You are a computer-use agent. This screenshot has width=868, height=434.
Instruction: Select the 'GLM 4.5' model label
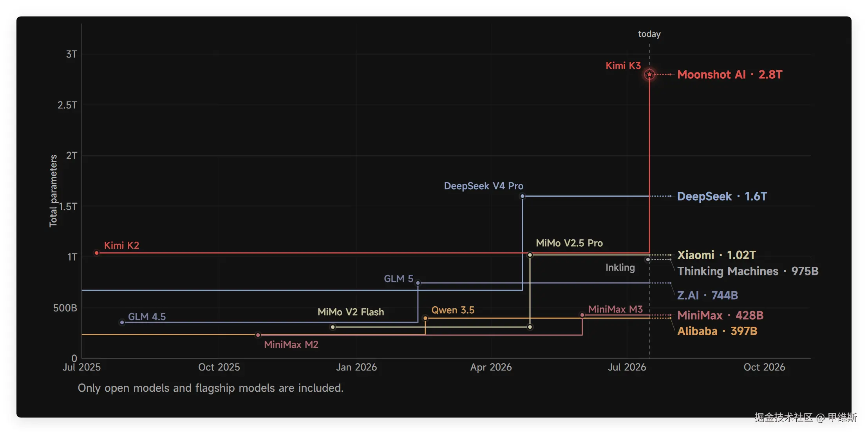(147, 316)
